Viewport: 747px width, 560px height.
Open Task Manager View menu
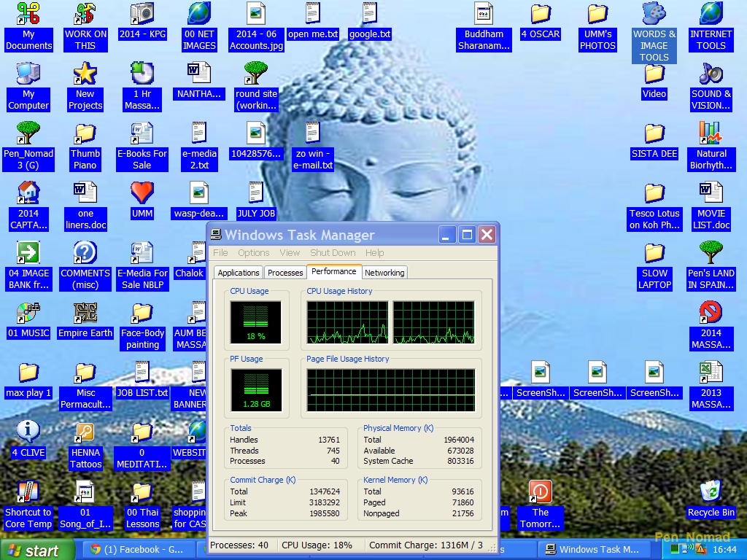click(290, 253)
